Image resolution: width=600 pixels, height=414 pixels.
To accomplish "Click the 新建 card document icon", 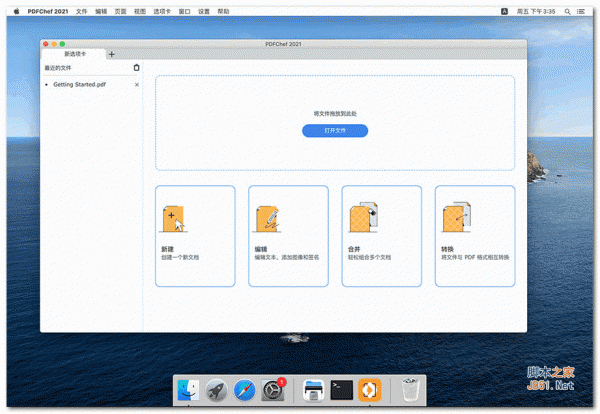I will pyautogui.click(x=174, y=219).
